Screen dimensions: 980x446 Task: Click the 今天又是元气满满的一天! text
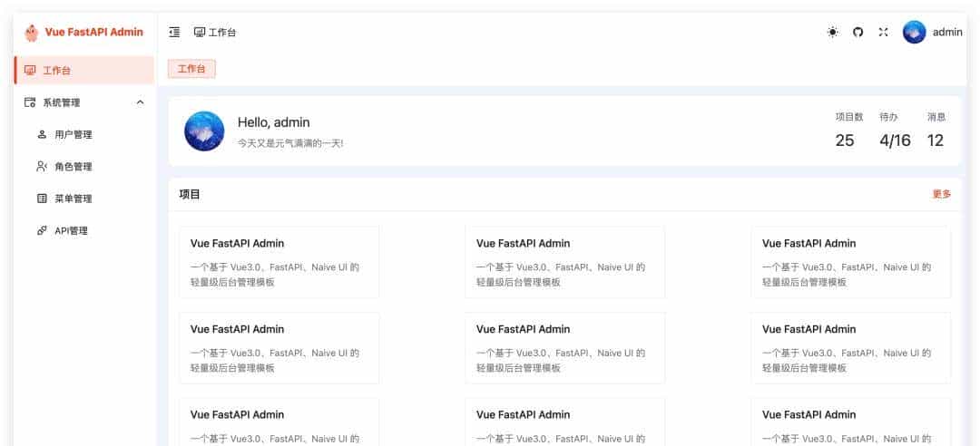(290, 143)
